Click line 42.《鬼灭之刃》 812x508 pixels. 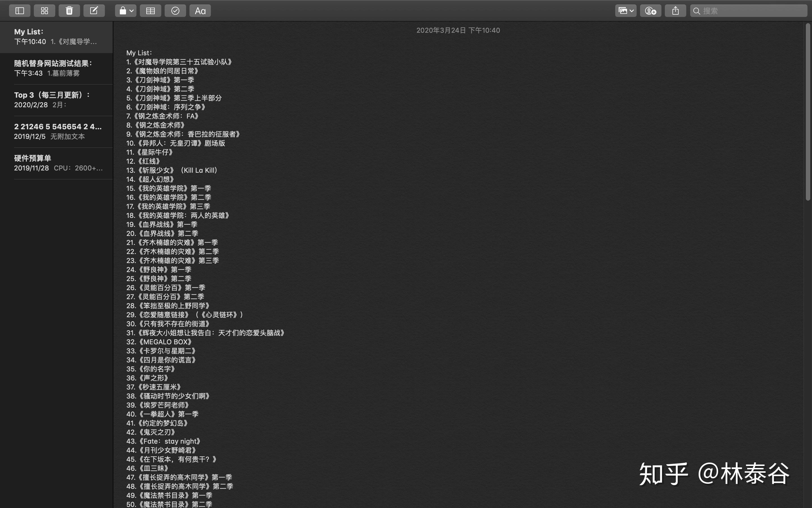click(x=151, y=432)
